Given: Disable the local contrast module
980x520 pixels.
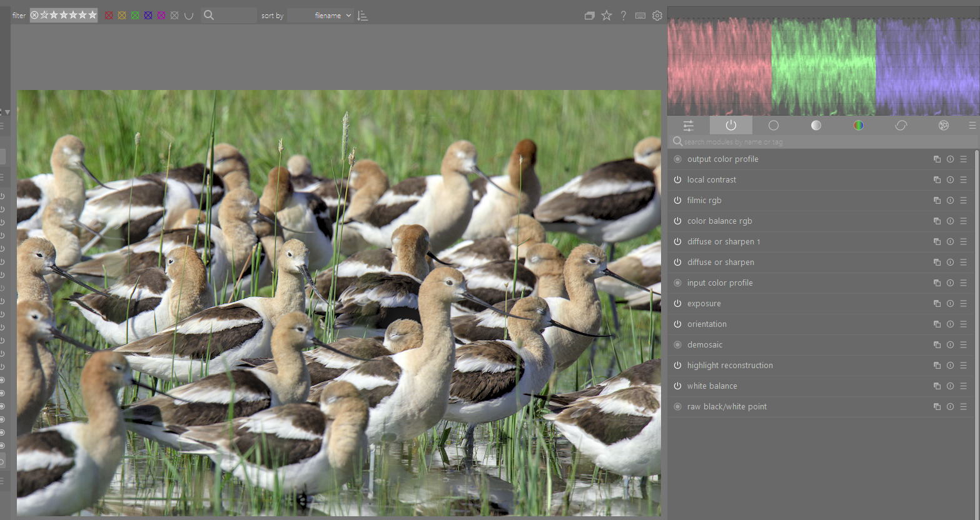Looking at the screenshot, I should pyautogui.click(x=677, y=180).
